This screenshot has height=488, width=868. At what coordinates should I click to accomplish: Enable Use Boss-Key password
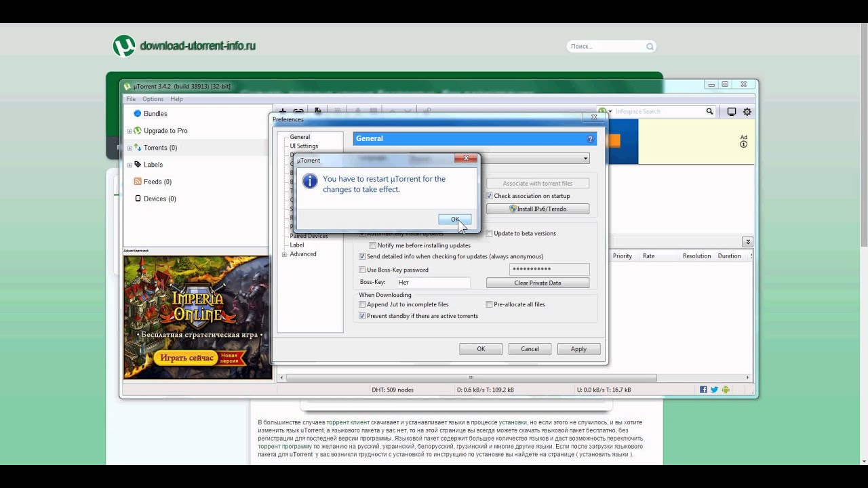362,270
